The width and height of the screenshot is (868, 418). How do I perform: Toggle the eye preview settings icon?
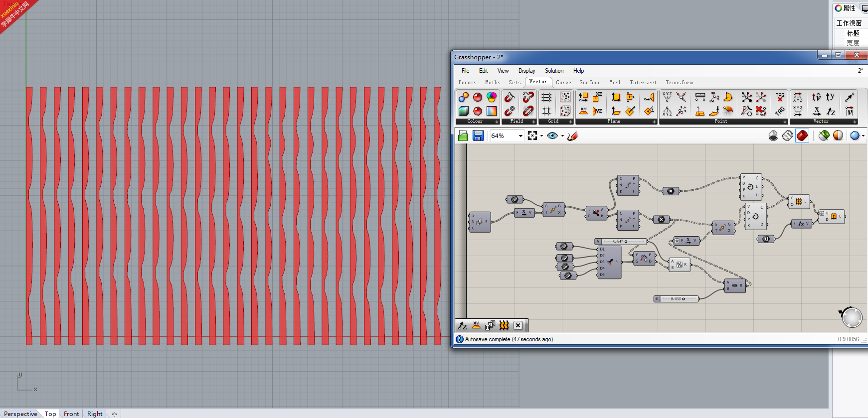tap(552, 136)
